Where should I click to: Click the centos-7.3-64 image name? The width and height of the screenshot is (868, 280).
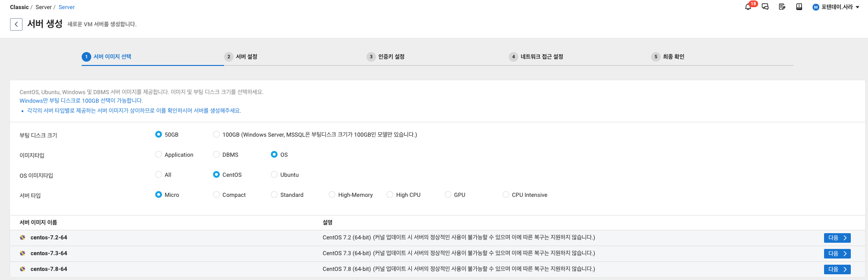coord(49,253)
